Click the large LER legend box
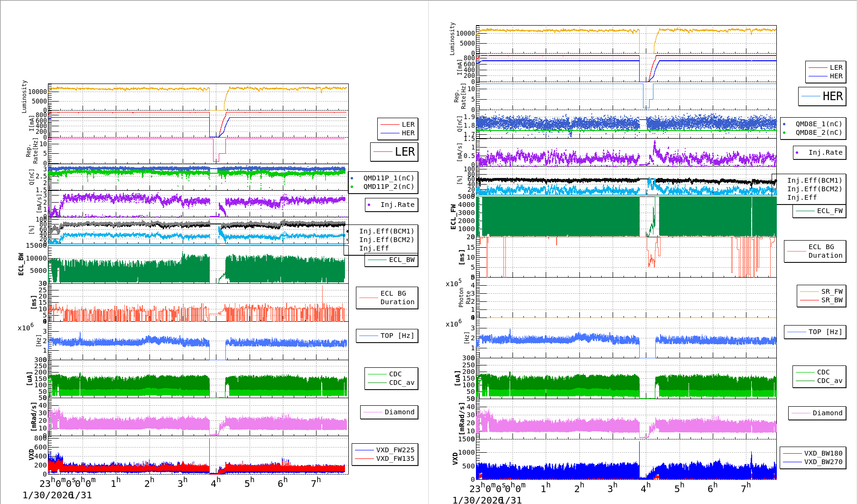The width and height of the screenshot is (857, 504). tap(394, 152)
